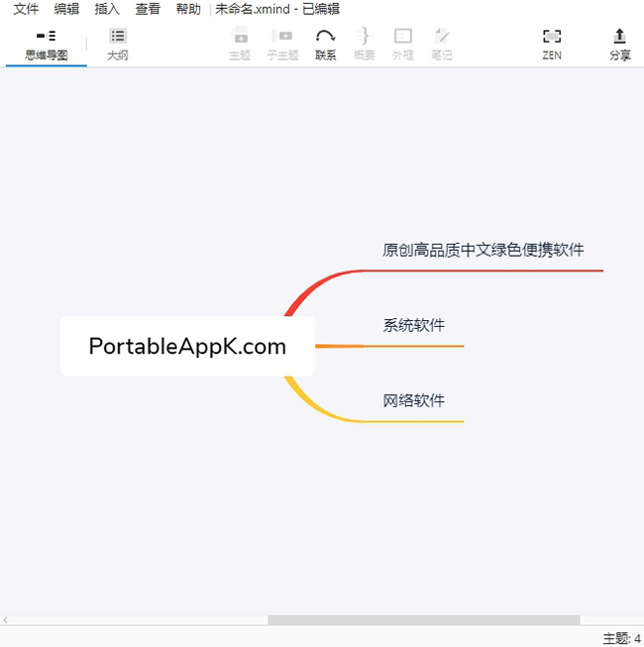Screen dimensions: 644x647
Task: Enter ZEN mode from the toolbar
Action: [552, 37]
